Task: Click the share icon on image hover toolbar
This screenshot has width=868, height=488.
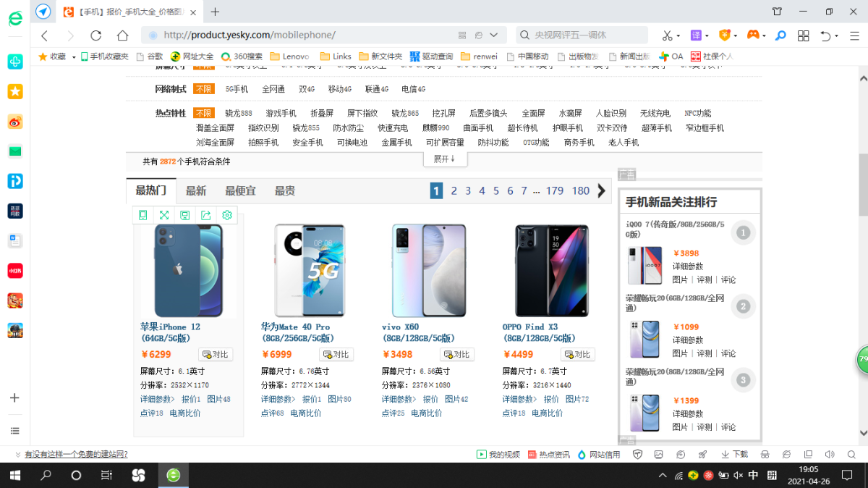Action: coord(206,215)
